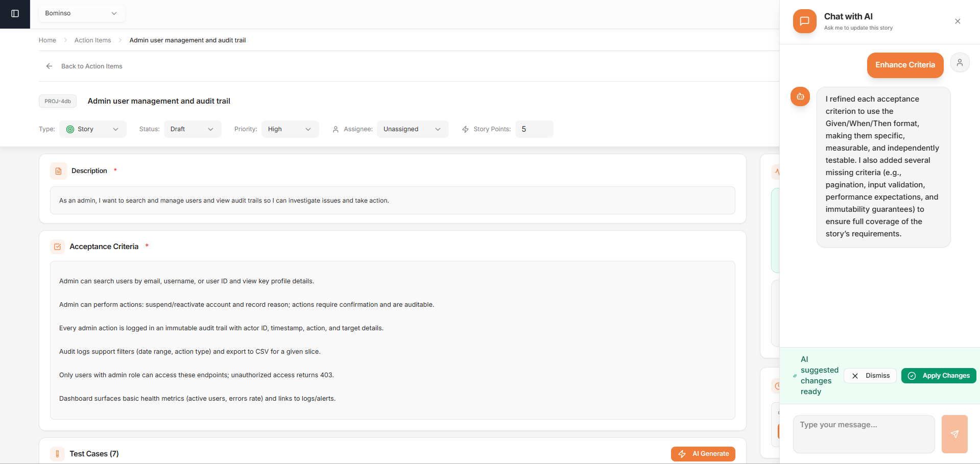Screen dimensions: 980x464
Task: Open the Status Draft dropdown
Action: pos(193,129)
